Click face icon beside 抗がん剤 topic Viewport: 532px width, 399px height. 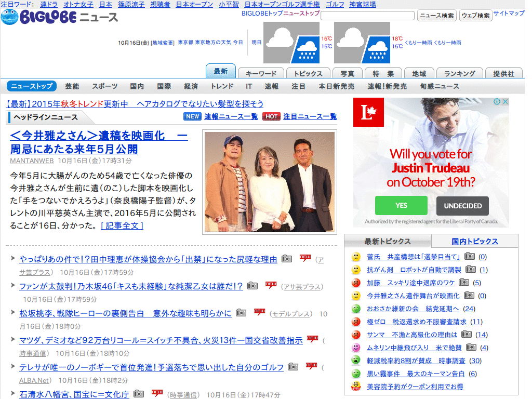pyautogui.click(x=356, y=270)
